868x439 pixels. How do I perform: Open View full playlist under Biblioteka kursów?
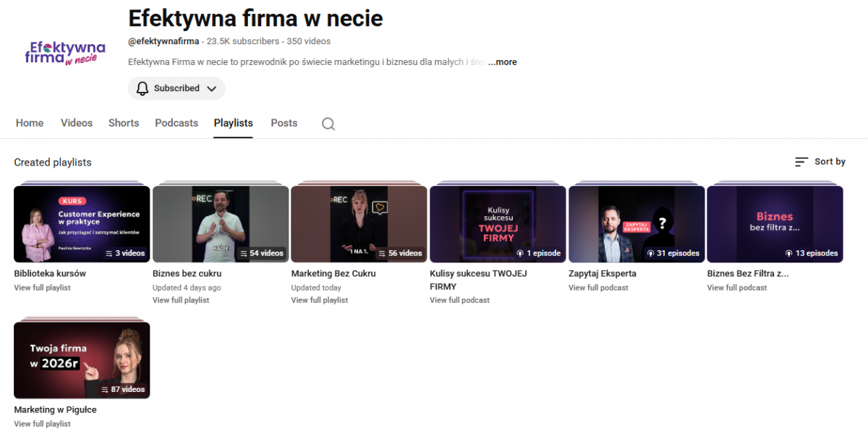pyautogui.click(x=42, y=288)
